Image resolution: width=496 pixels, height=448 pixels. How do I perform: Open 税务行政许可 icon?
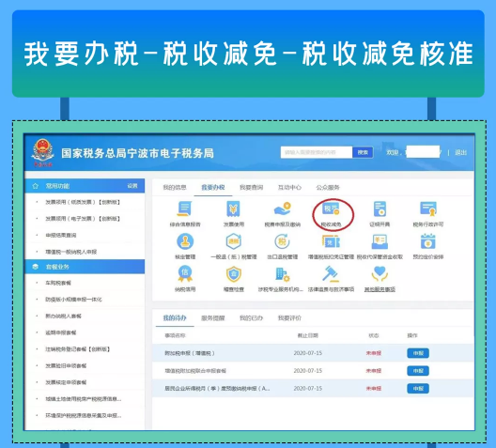(x=428, y=209)
